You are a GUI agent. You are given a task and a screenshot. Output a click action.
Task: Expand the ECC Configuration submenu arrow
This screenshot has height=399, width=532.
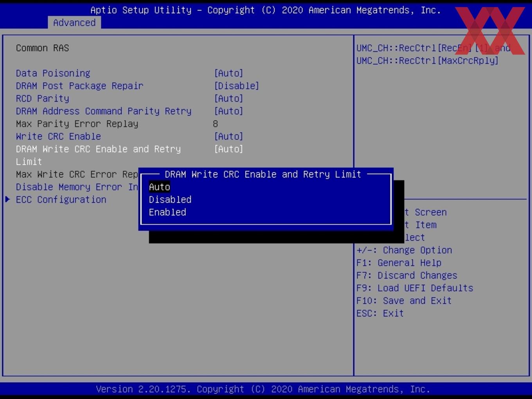[7, 199]
